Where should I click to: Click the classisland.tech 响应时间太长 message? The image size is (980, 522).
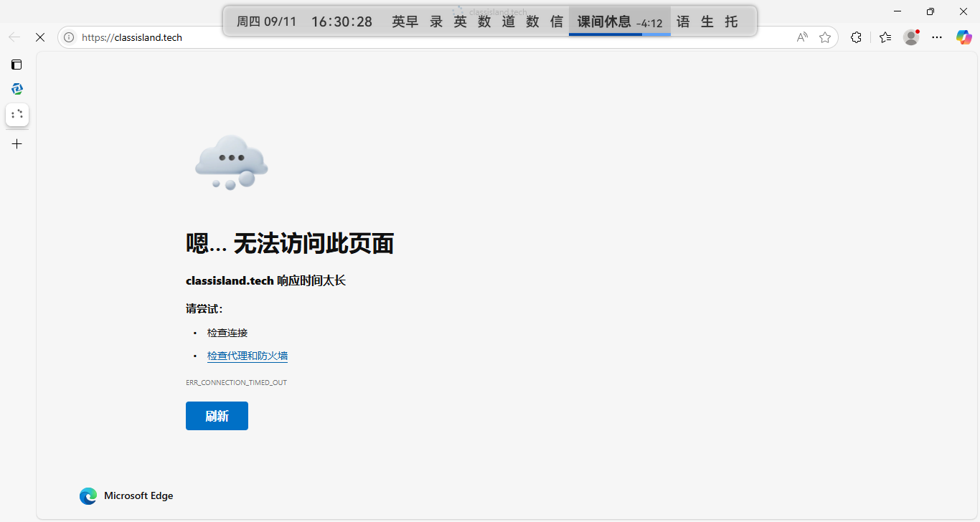click(x=265, y=281)
